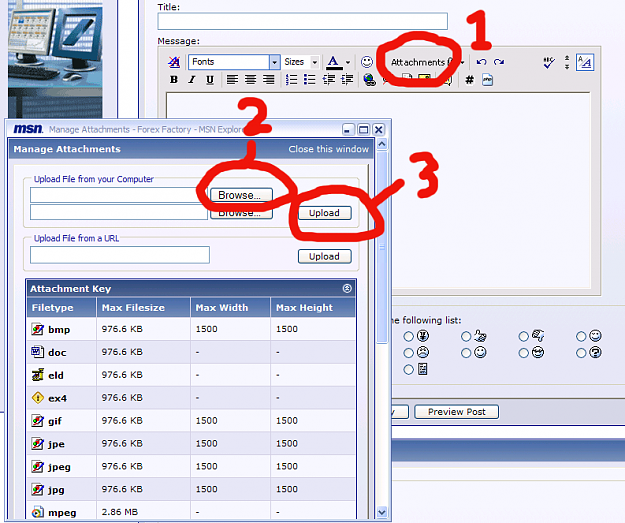Image resolution: width=625 pixels, height=523 pixels.
Task: Click the Switch Editor Mode icon
Action: click(x=585, y=62)
